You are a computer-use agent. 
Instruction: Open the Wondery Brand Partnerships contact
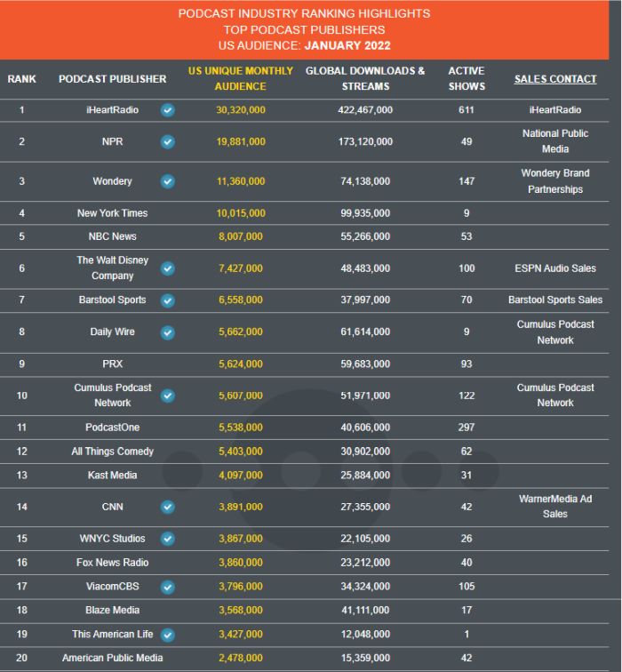[555, 181]
